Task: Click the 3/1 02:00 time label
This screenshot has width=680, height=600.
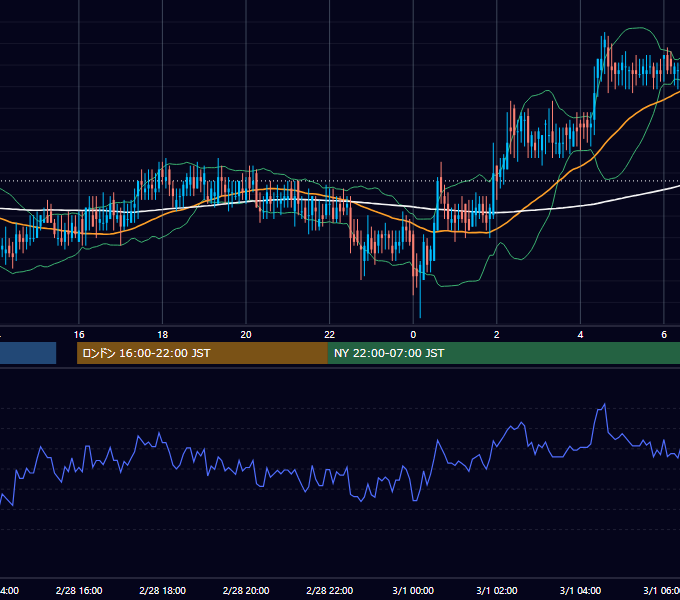Action: coord(497,590)
